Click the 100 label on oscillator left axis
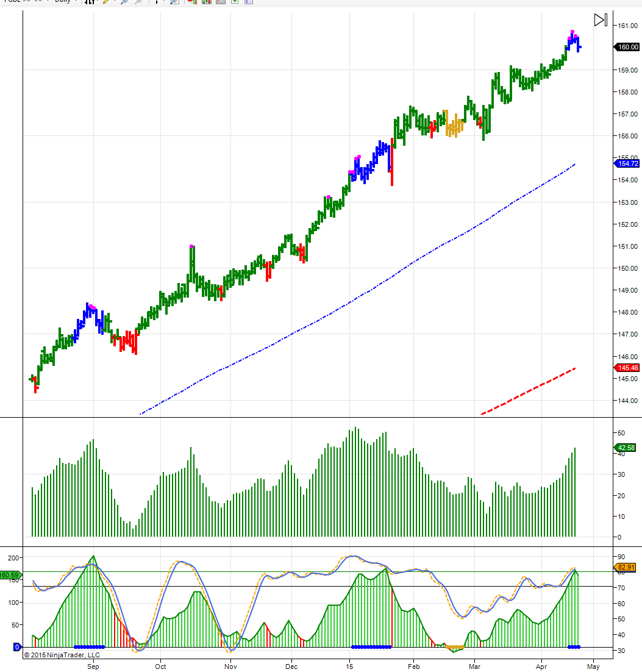 [x=13, y=602]
